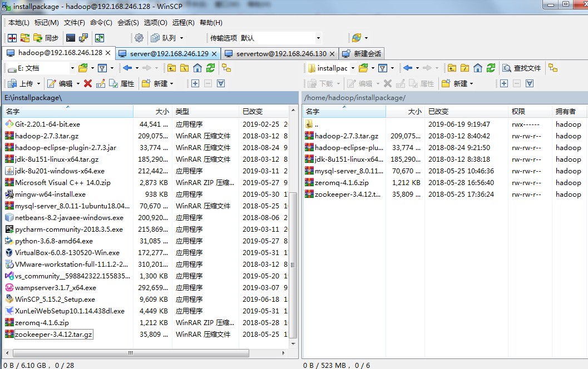Click remote panel filter funnel icon
588x369 pixels.
click(383, 68)
